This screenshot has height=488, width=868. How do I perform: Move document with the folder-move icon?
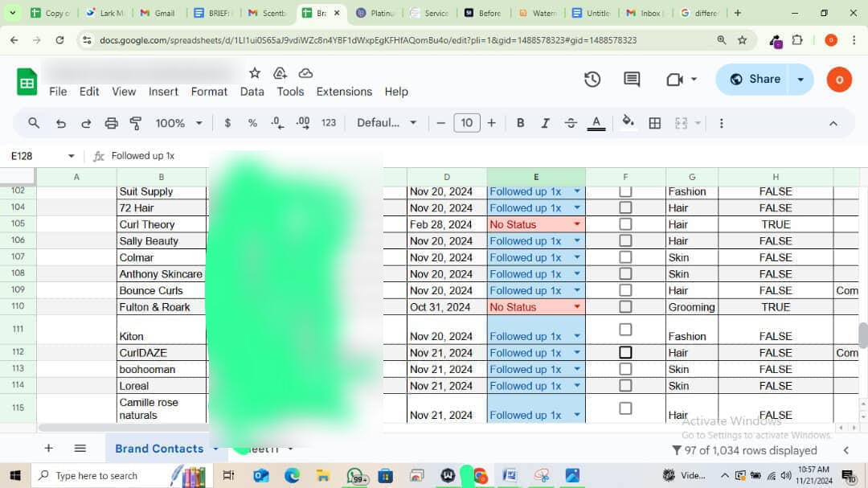click(280, 73)
